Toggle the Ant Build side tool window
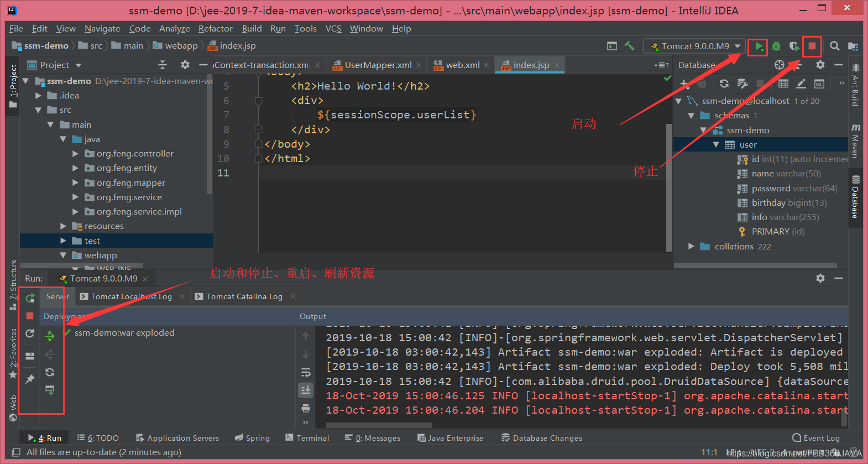 tap(855, 85)
